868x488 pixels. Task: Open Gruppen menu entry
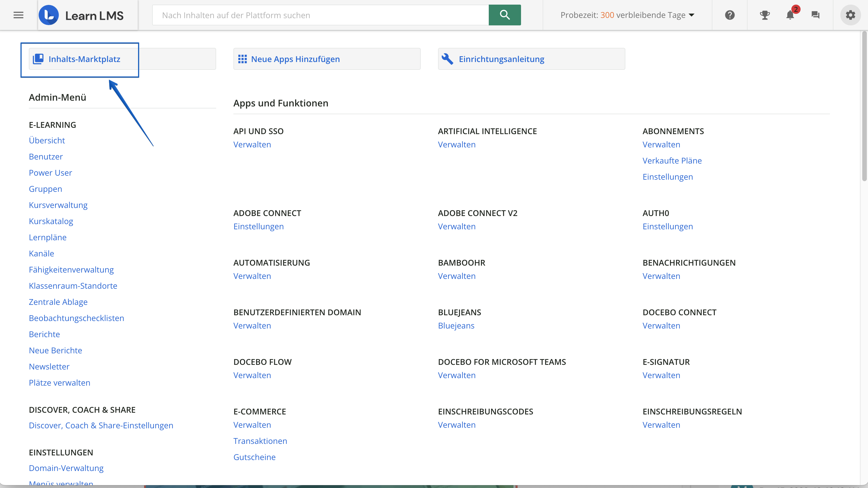coord(46,189)
